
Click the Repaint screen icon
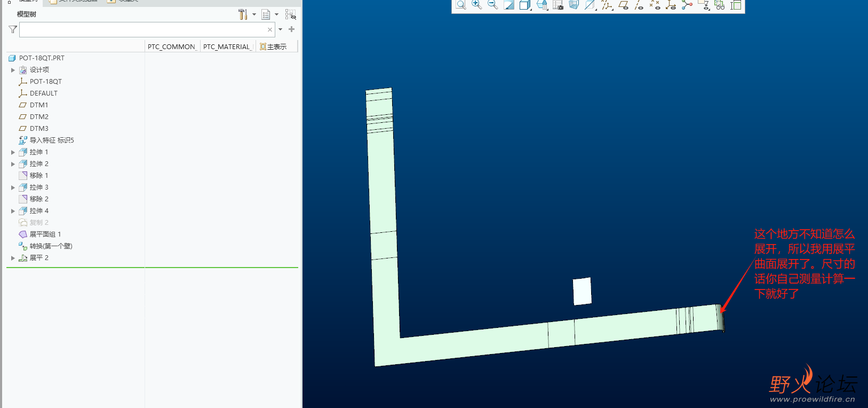(x=509, y=5)
